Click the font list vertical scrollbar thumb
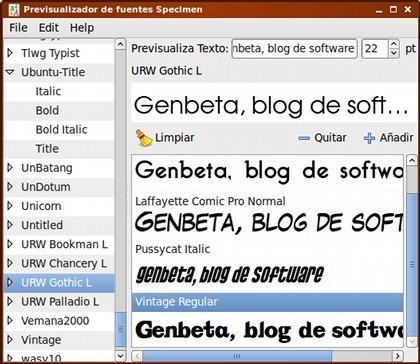 coord(120,330)
